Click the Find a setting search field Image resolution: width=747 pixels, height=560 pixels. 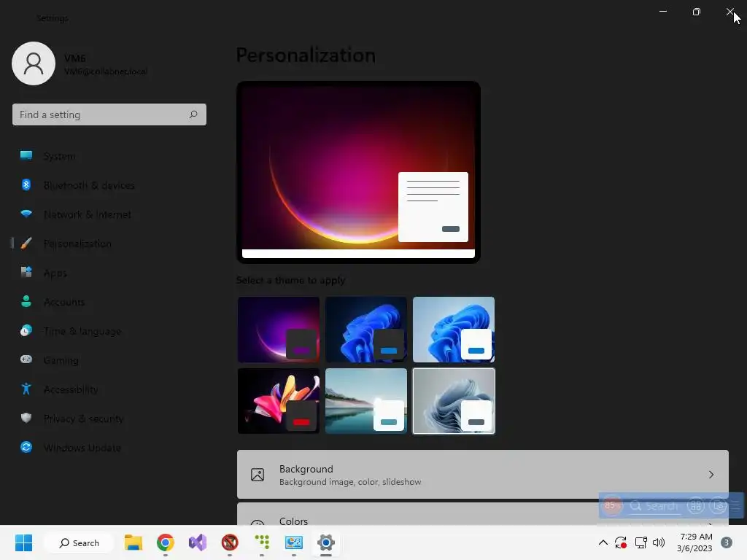coord(109,114)
